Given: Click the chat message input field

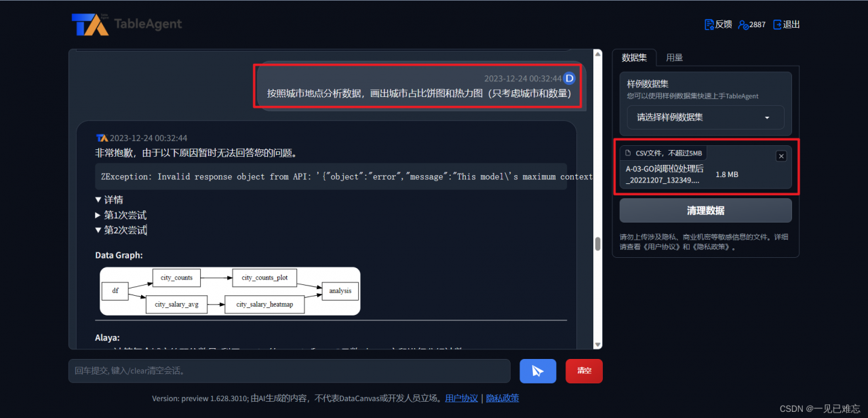Looking at the screenshot, I should (290, 370).
